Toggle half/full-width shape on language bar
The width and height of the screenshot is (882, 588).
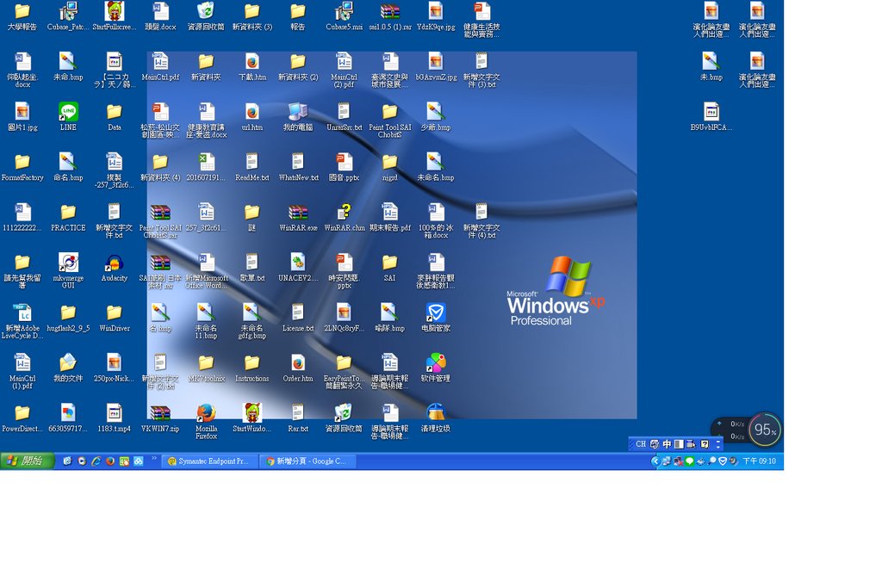679,444
